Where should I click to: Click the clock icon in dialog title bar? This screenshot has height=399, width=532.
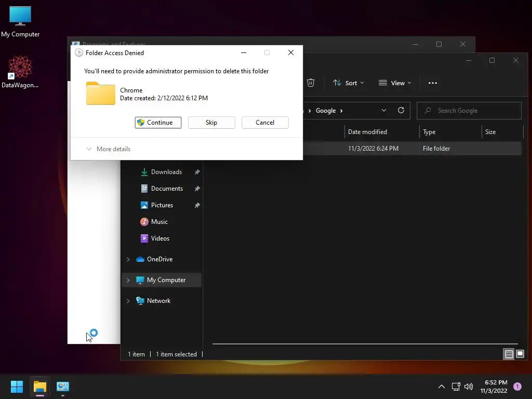(79, 52)
